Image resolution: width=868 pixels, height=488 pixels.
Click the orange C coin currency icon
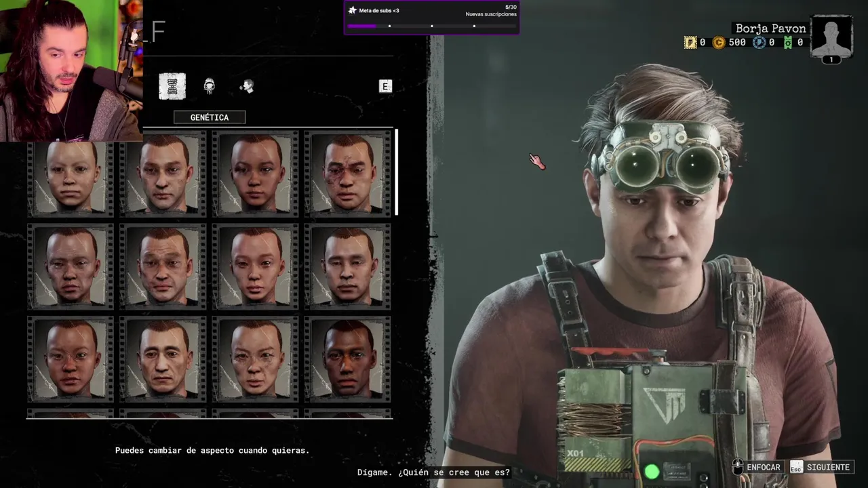pos(719,43)
